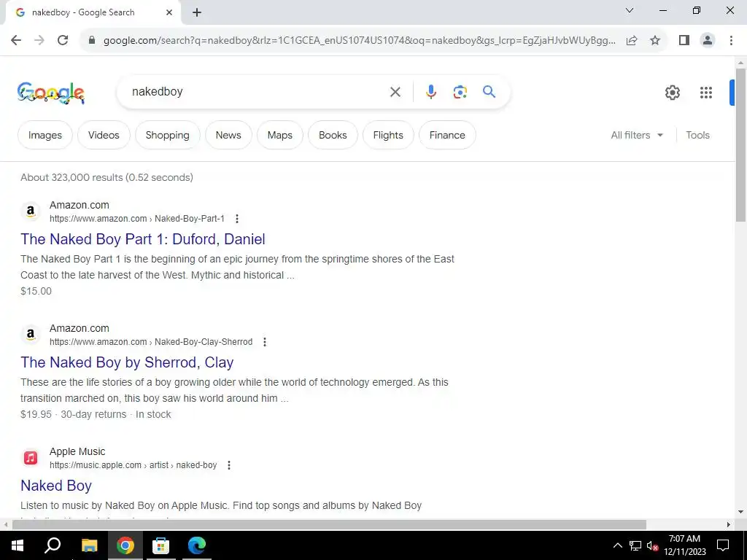Open the Chrome three-dot menu
The width and height of the screenshot is (747, 560).
pyautogui.click(x=731, y=41)
